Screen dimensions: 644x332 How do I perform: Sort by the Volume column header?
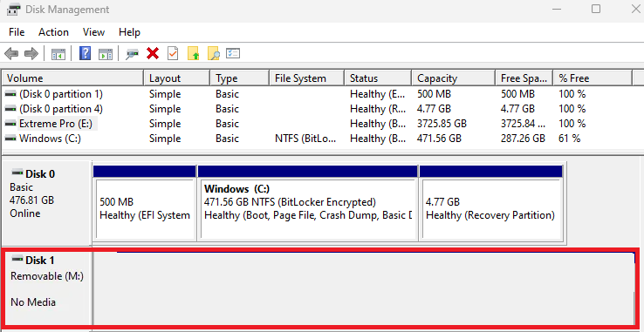pos(73,78)
